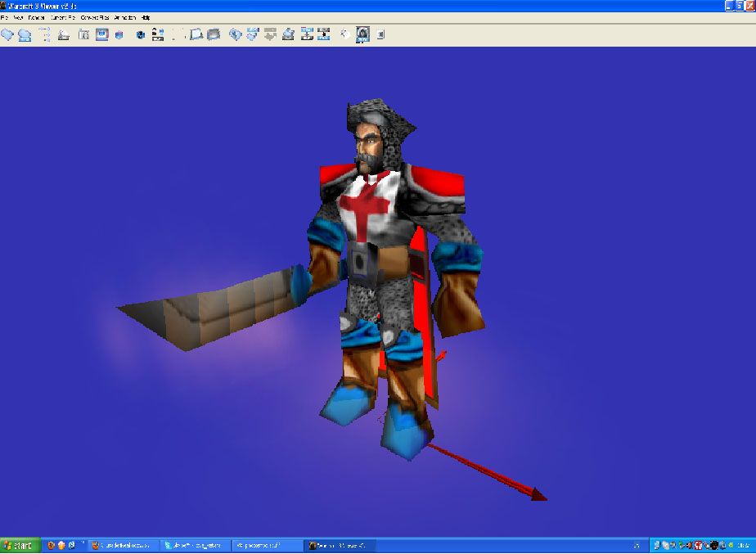Open the Windows Start menu
Image resolution: width=756 pixels, height=554 pixels.
(x=20, y=545)
